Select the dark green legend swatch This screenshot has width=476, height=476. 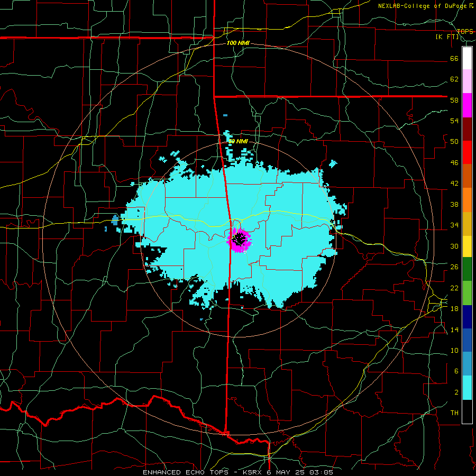tap(467, 269)
